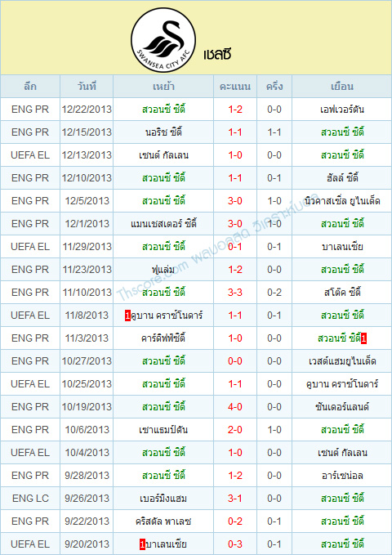Open away team ซันเดอร์แลนด์
Viewport: 392px width, 555px height.
coord(342,407)
